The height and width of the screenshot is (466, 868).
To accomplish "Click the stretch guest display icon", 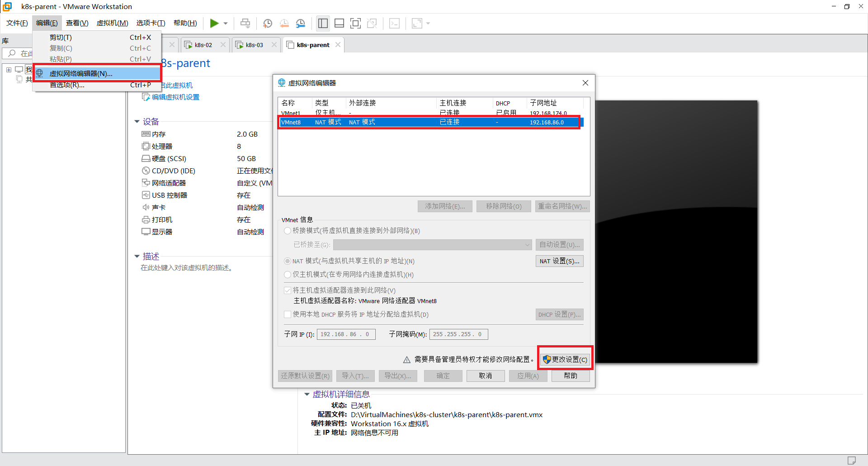I will tap(417, 23).
